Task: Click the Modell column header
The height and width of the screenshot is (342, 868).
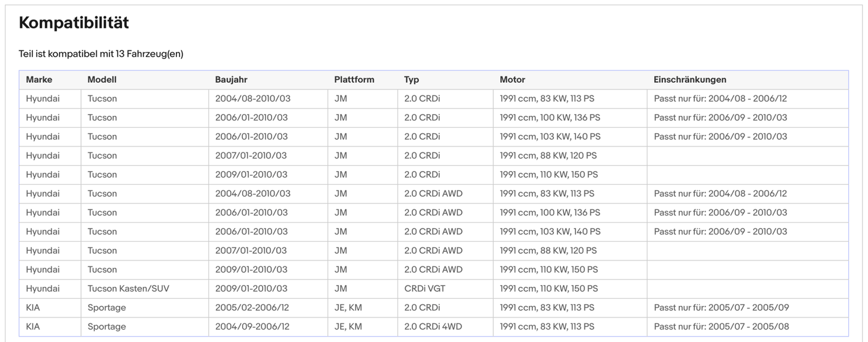Action: click(x=102, y=80)
